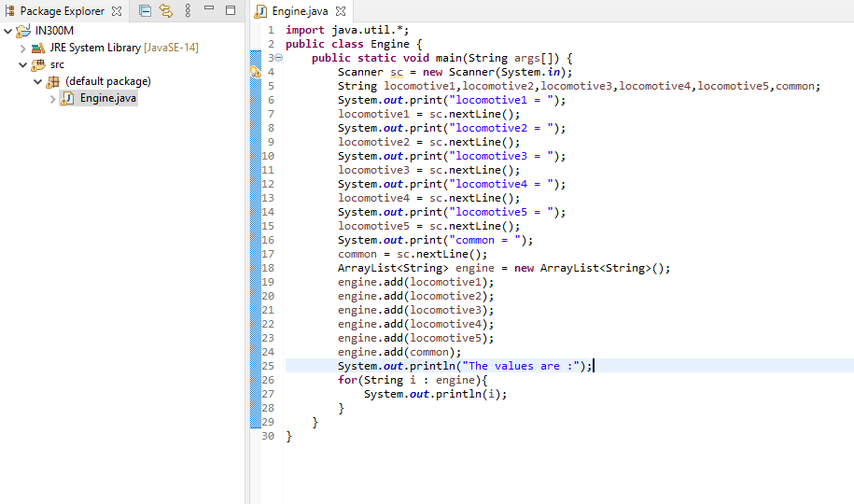
Task: Click the default package icon
Action: click(53, 82)
